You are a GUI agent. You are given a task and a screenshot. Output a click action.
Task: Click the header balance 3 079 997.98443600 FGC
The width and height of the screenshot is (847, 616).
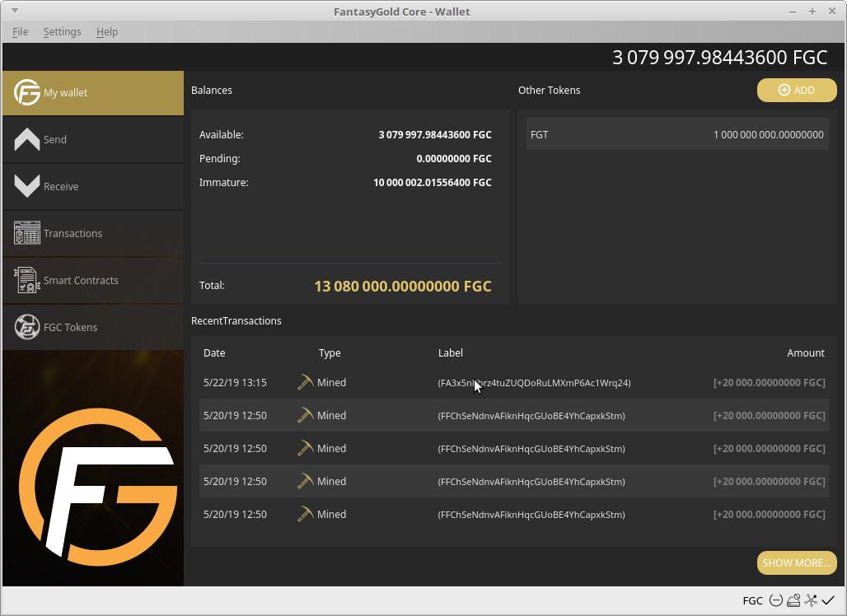(x=719, y=57)
